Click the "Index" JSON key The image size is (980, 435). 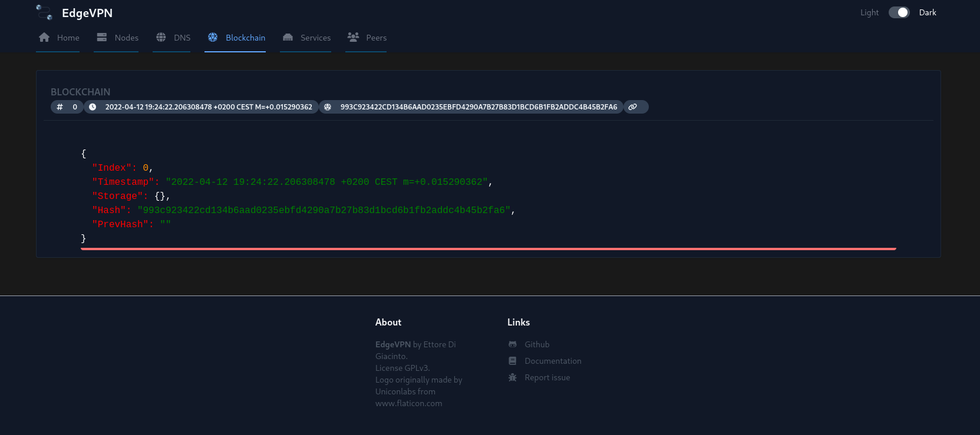pyautogui.click(x=114, y=168)
